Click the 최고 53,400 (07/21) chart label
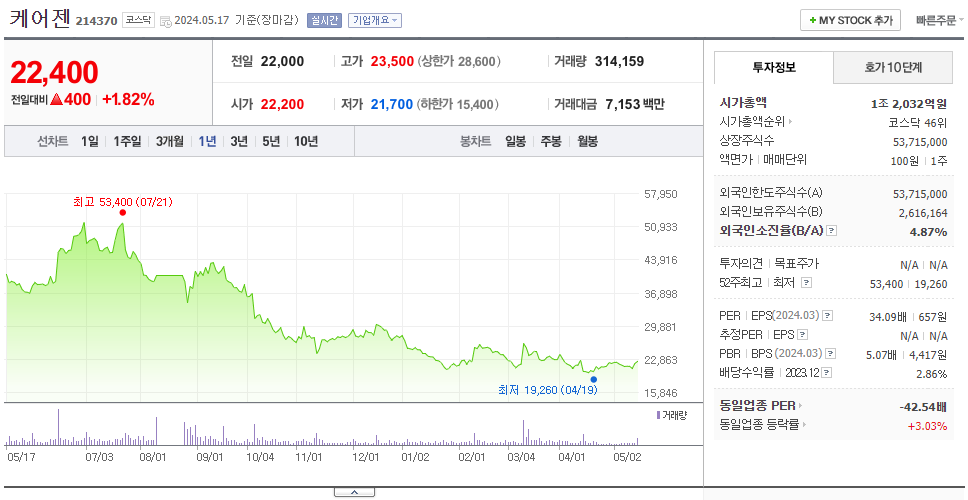This screenshot has width=968, height=500. point(122,201)
